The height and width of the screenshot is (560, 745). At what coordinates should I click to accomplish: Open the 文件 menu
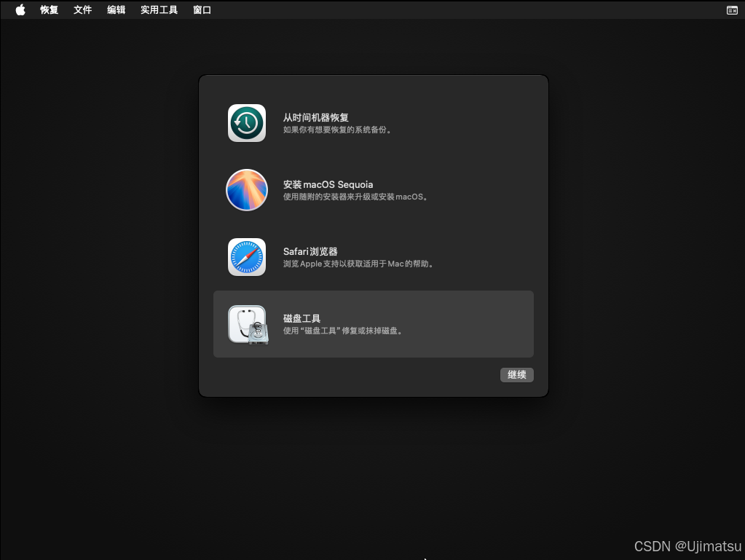point(83,10)
